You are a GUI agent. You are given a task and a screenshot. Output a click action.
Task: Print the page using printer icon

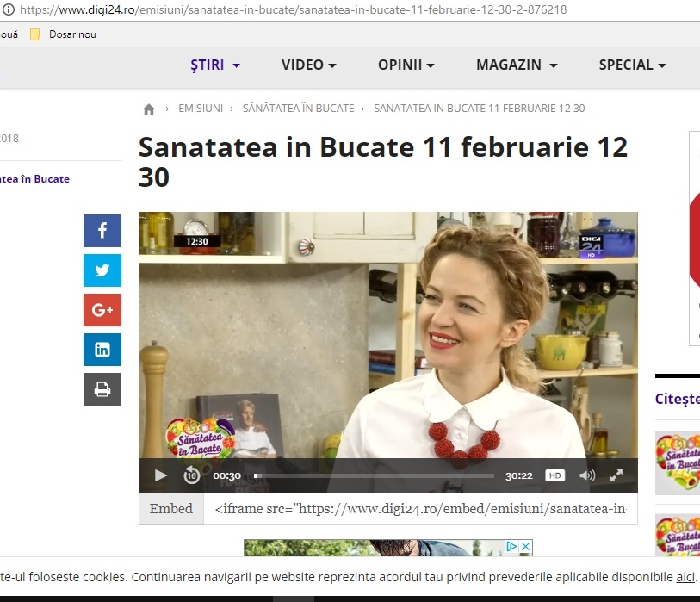click(x=102, y=389)
